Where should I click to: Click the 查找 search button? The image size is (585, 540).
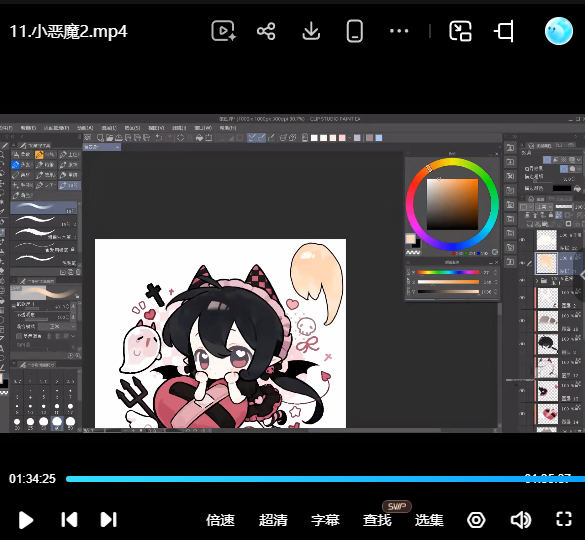[x=377, y=520]
